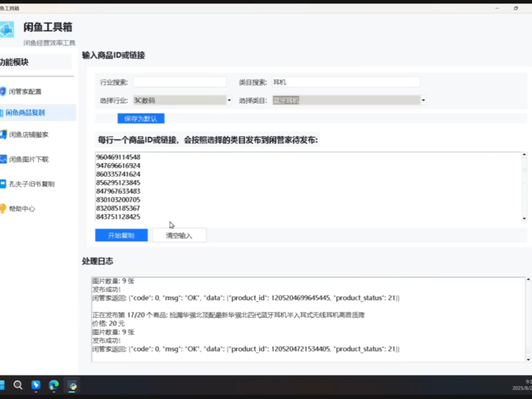
Task: Click product ID 856295123845 line
Action: tap(118, 183)
